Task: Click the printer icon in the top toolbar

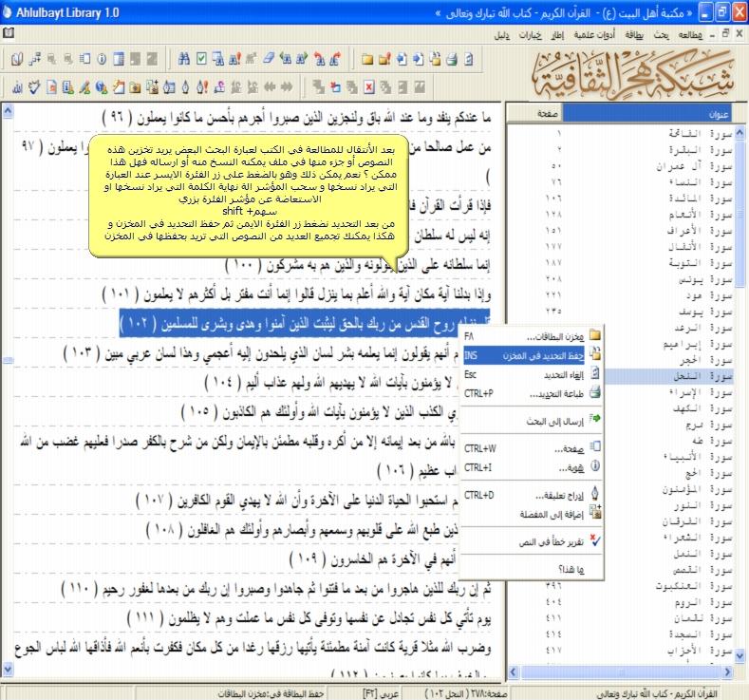Action: 452,59
